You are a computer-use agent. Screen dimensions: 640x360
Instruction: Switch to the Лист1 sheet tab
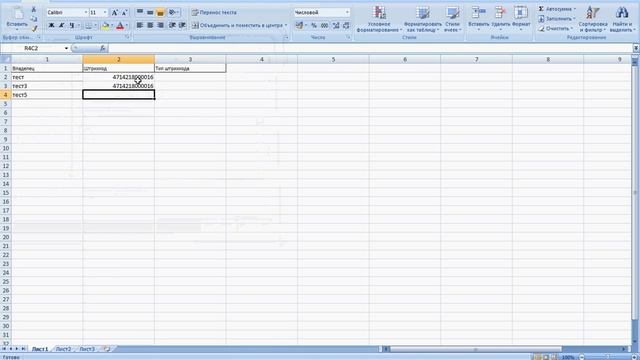point(40,349)
